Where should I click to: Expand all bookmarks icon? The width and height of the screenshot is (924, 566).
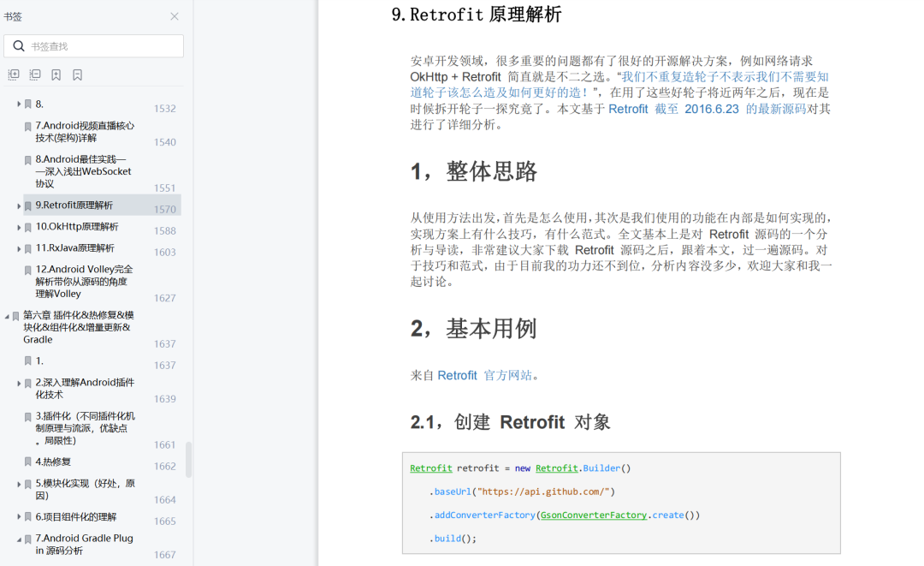click(14, 74)
